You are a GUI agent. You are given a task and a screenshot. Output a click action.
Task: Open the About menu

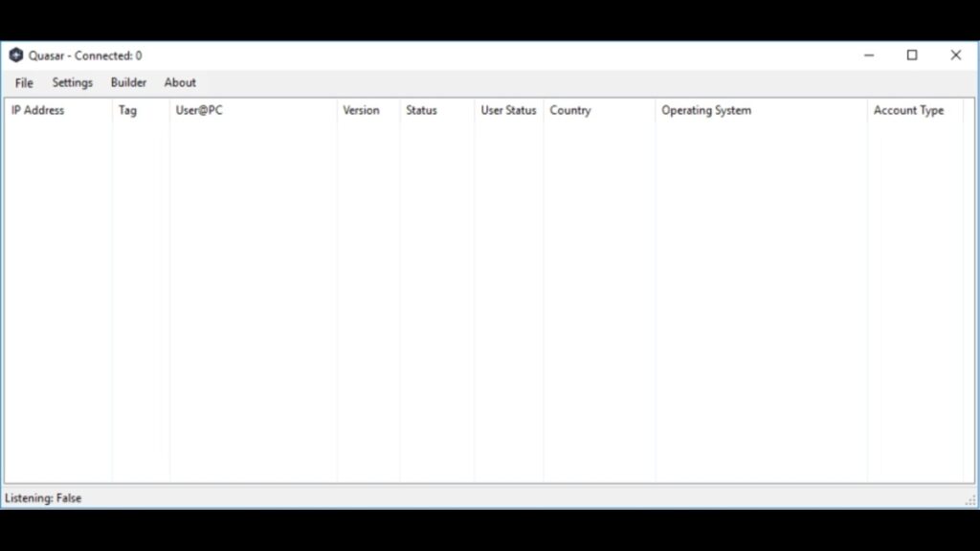180,82
